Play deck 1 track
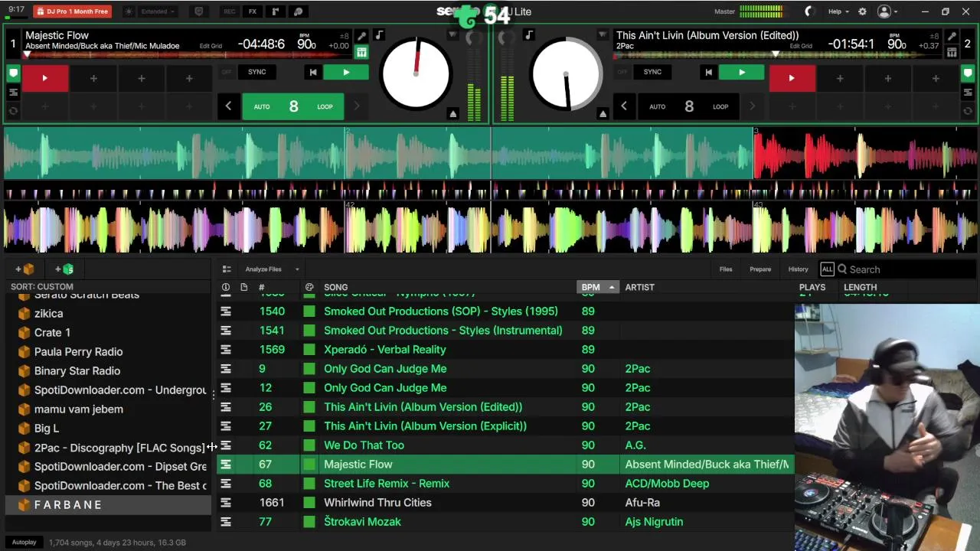980x551 pixels. (x=346, y=72)
